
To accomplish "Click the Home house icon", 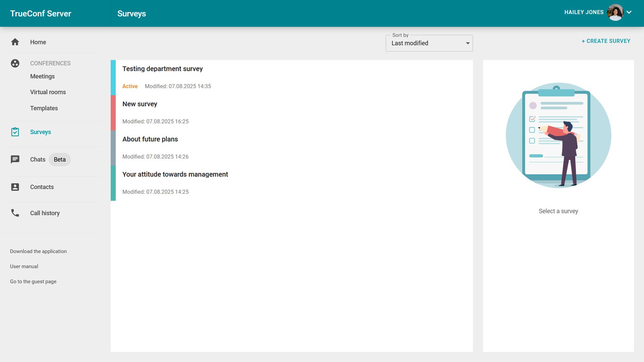I will pyautogui.click(x=15, y=42).
